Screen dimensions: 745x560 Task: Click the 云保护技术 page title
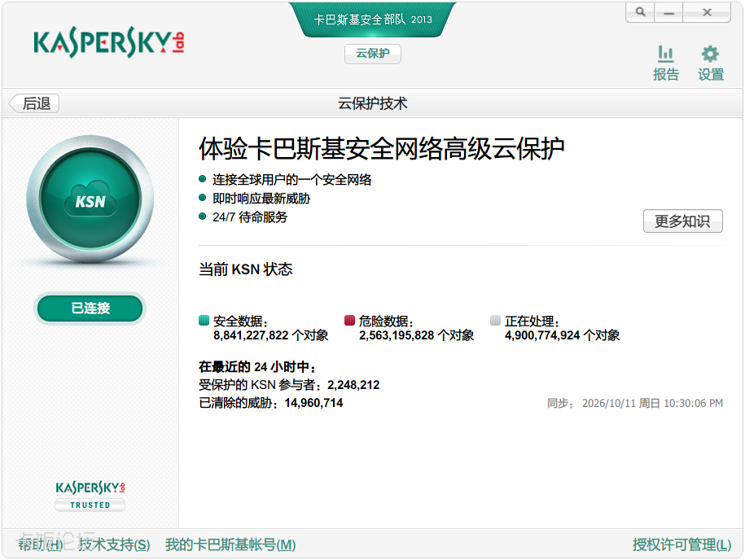pyautogui.click(x=373, y=103)
